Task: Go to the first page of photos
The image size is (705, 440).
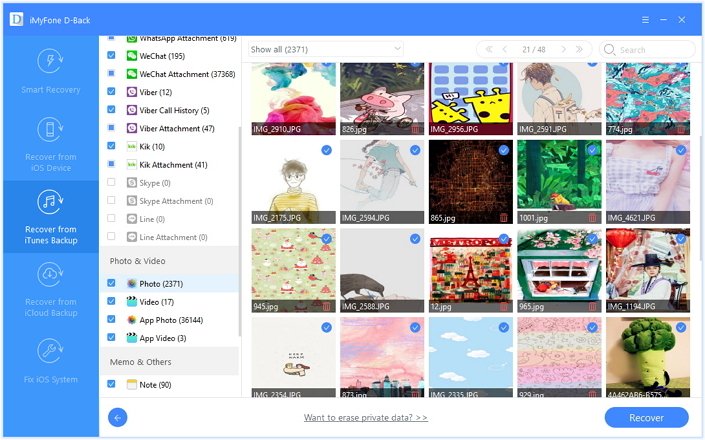Action: (x=489, y=49)
